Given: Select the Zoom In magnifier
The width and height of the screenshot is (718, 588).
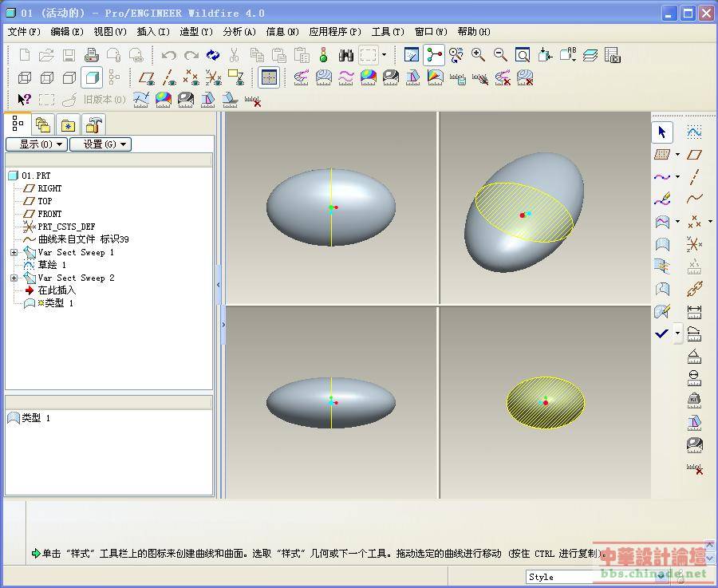Looking at the screenshot, I should click(478, 55).
